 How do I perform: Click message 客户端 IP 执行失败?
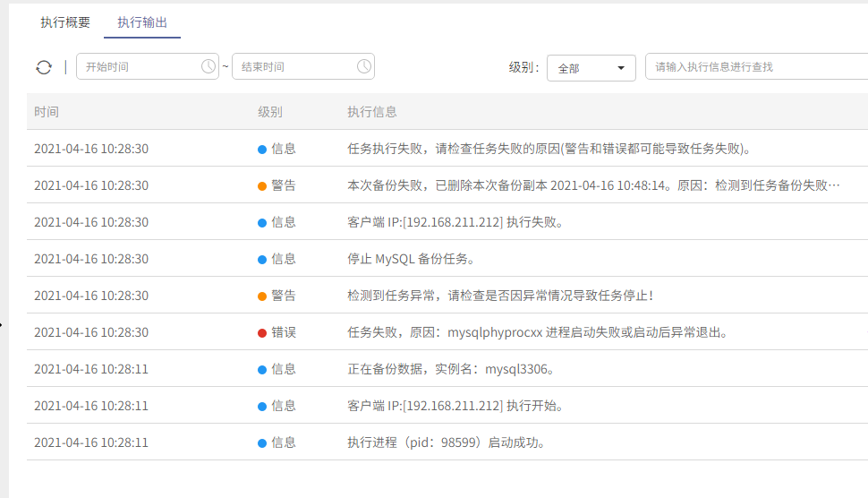(x=455, y=222)
